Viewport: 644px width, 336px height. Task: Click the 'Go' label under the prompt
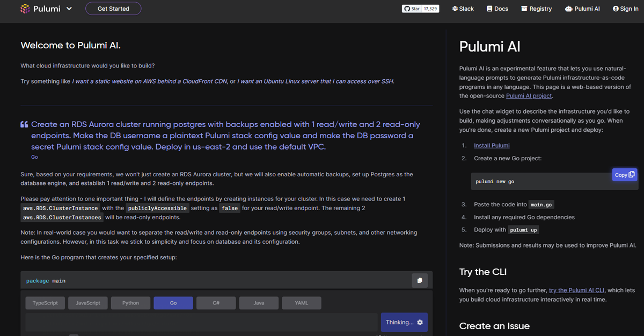[x=34, y=157]
